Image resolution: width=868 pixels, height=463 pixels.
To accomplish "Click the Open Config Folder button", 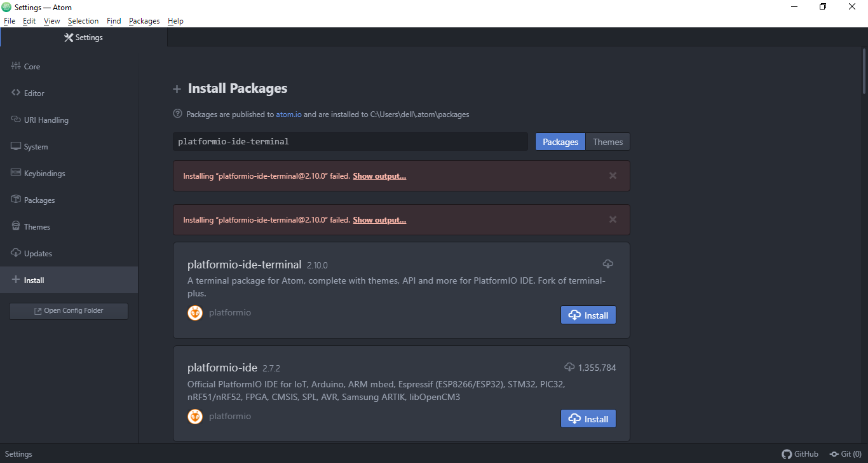I will coord(68,310).
